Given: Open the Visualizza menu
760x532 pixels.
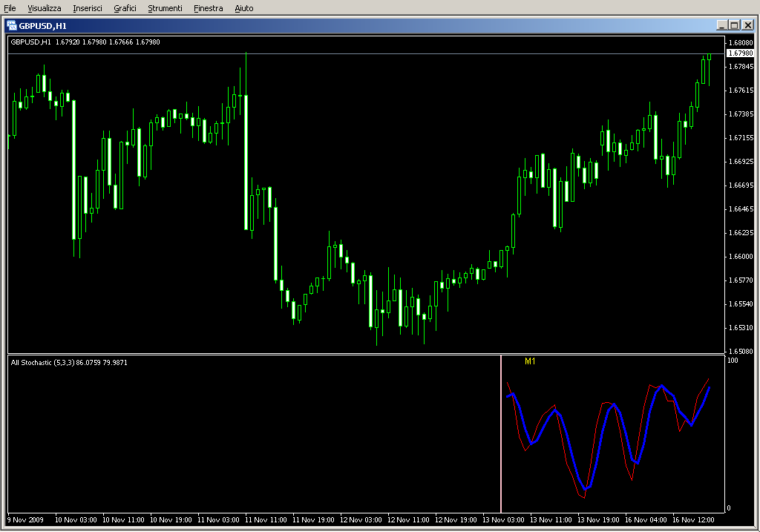Looking at the screenshot, I should (44, 8).
